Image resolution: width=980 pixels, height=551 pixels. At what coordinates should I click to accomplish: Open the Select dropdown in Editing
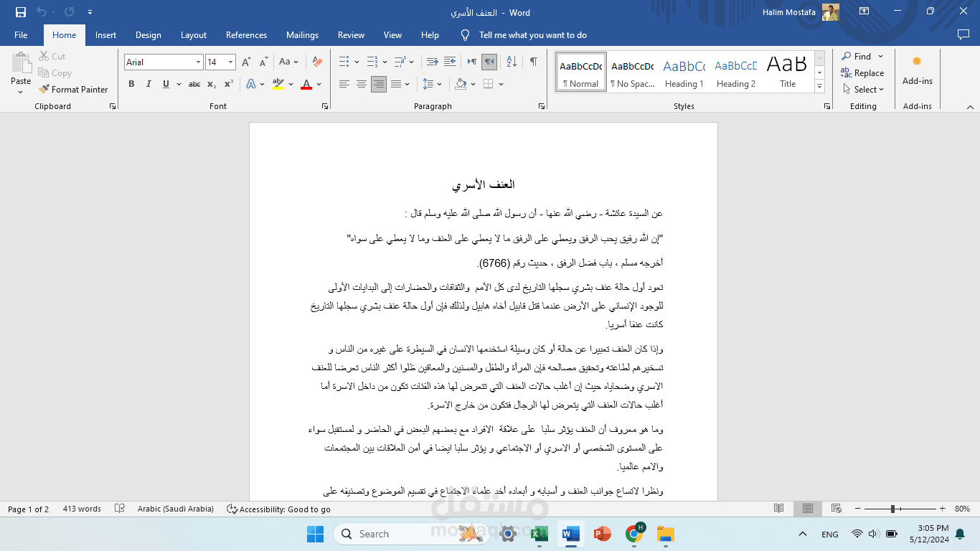(862, 89)
